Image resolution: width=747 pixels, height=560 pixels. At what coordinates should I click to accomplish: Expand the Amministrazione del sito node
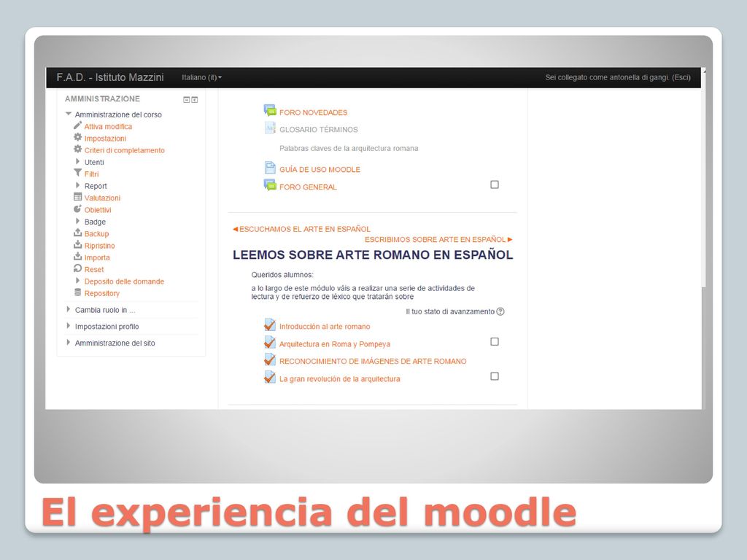(69, 343)
